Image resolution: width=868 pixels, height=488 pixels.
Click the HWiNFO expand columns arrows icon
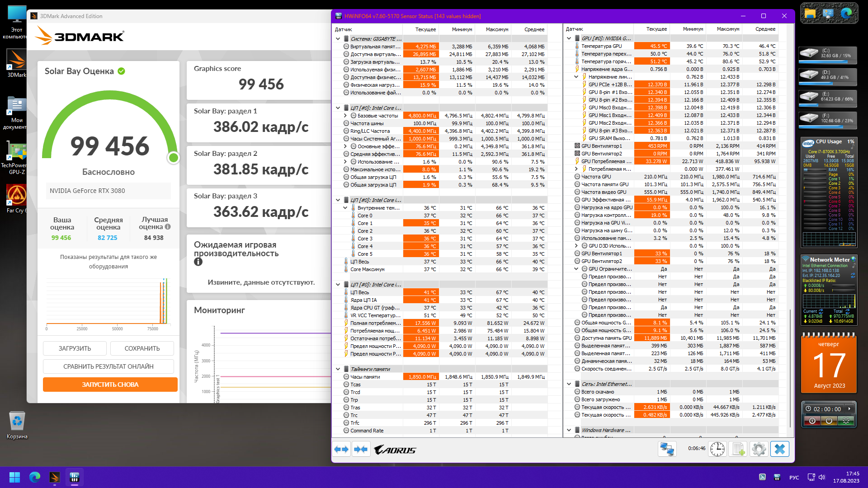341,449
